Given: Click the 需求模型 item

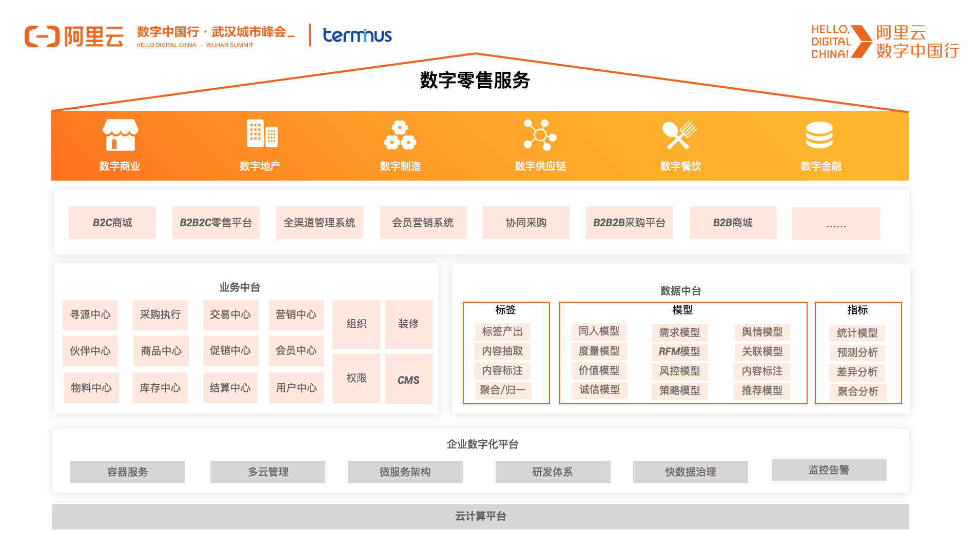Looking at the screenshot, I should click(x=680, y=332).
